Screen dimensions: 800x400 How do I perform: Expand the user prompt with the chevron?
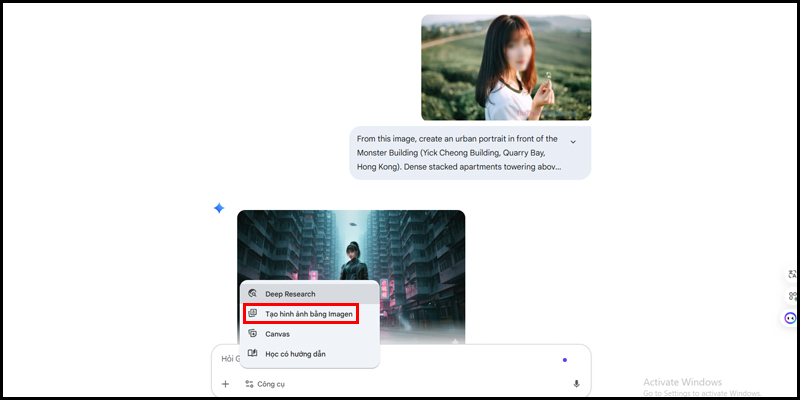(x=573, y=142)
